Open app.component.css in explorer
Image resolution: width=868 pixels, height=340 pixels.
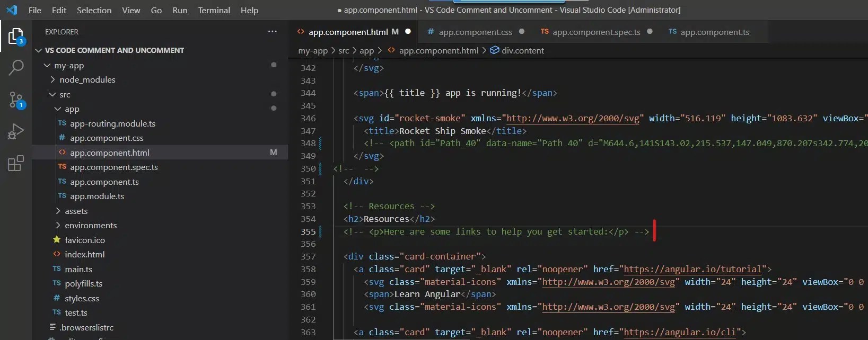click(x=107, y=138)
